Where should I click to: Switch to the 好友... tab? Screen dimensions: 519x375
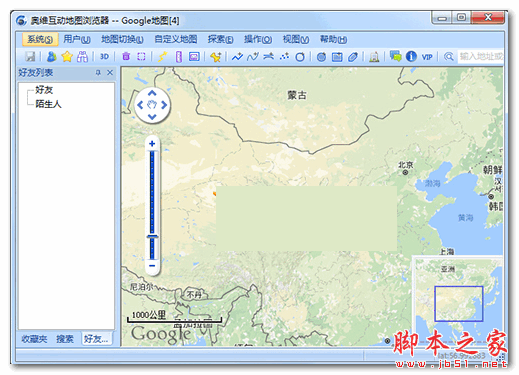pos(96,339)
